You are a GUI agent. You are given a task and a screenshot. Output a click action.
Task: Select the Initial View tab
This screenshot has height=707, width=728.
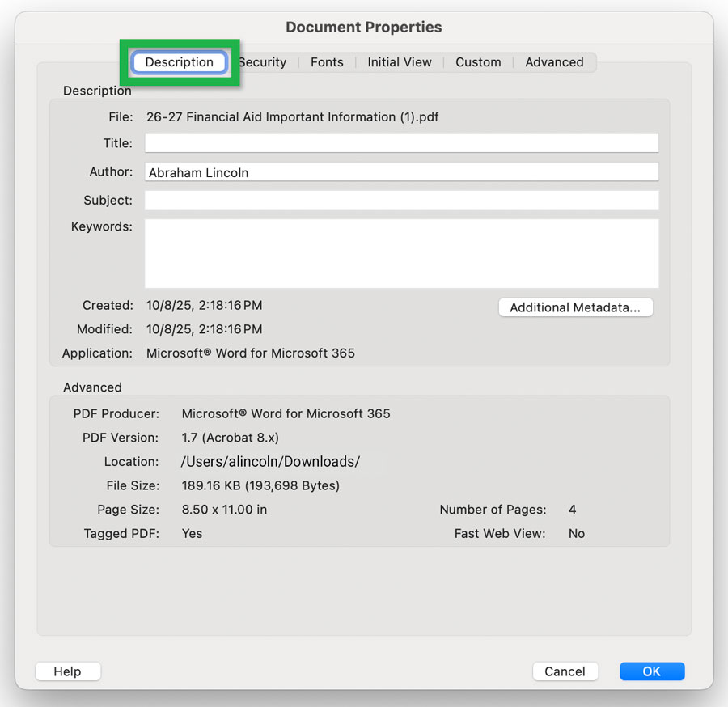pyautogui.click(x=399, y=61)
